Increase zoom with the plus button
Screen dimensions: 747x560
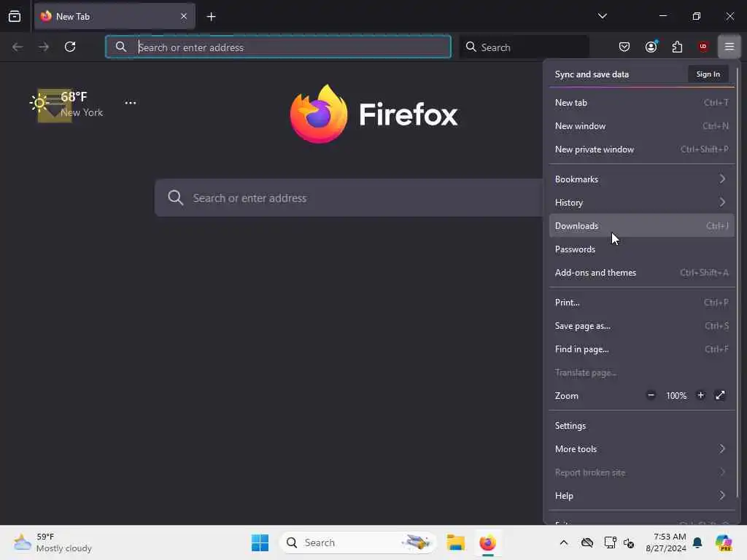click(x=700, y=395)
